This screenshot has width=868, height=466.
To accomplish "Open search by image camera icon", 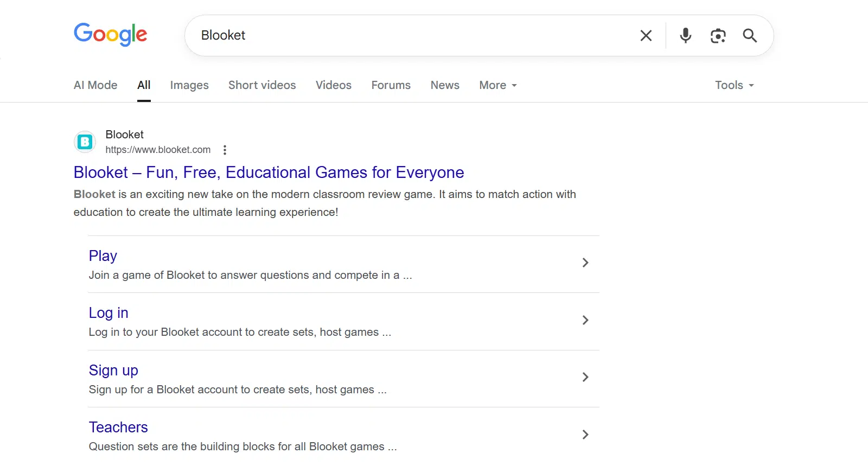I will (718, 36).
